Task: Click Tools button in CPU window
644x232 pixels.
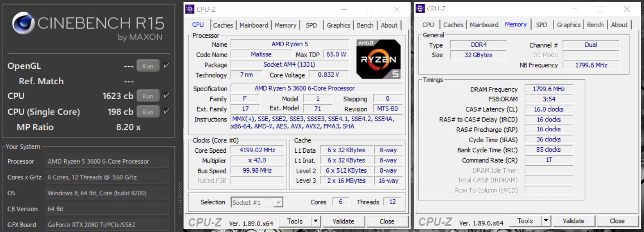Action: click(295, 221)
